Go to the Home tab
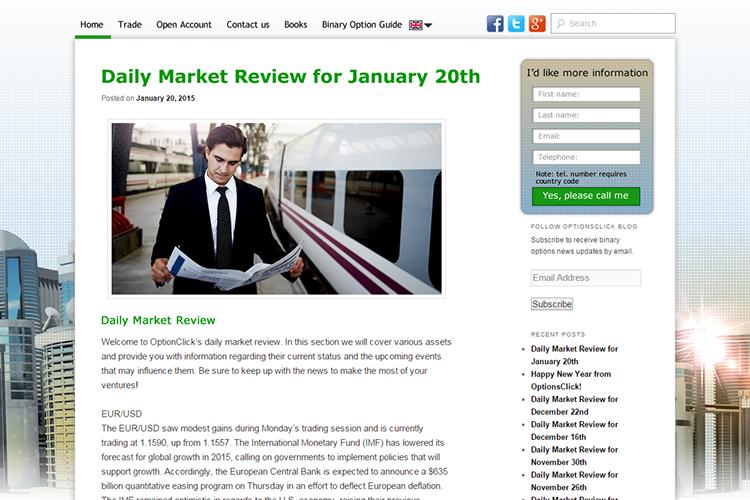750x500 pixels. (x=92, y=25)
